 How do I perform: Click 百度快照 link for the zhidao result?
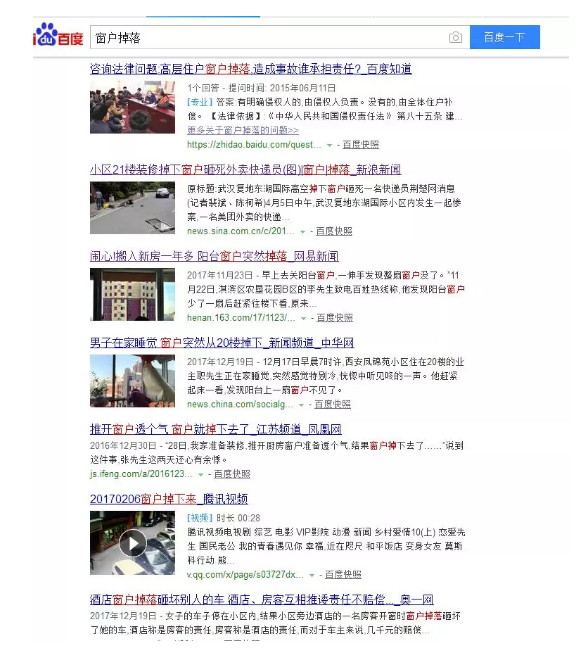(361, 144)
